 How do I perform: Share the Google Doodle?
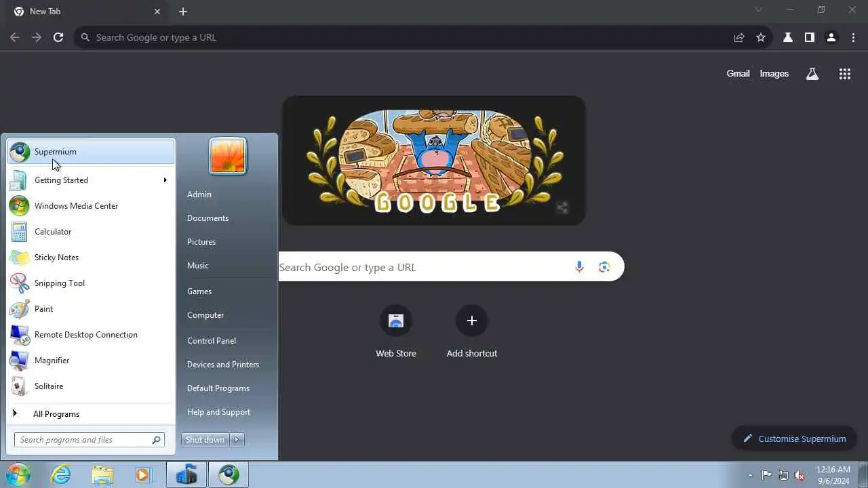click(562, 208)
